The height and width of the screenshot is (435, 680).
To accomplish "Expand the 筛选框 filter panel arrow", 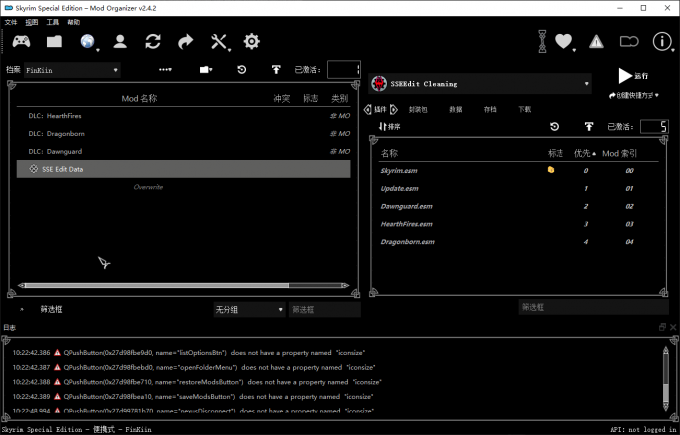I will (x=22, y=310).
